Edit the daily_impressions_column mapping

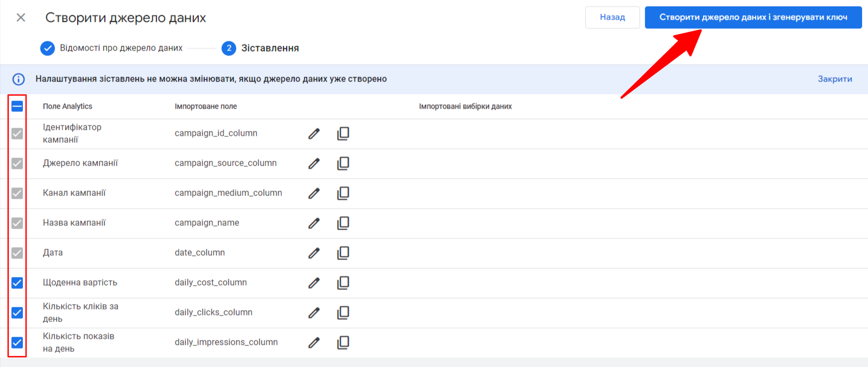pyautogui.click(x=314, y=343)
